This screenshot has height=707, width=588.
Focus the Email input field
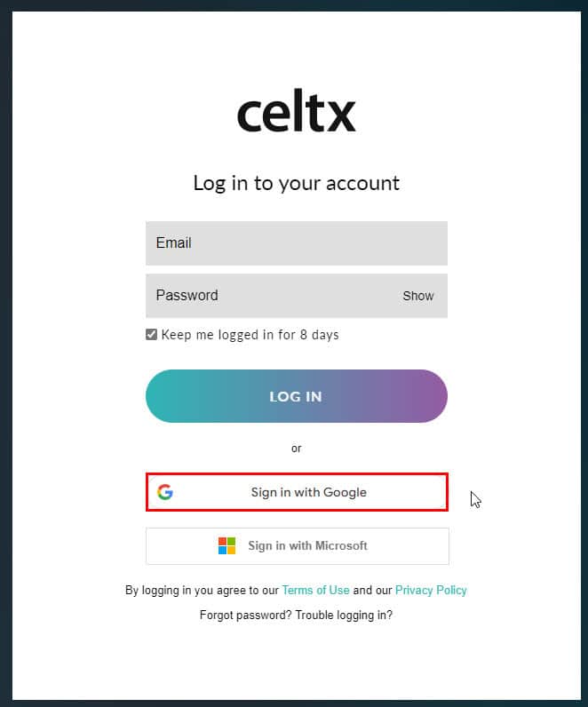(x=296, y=243)
